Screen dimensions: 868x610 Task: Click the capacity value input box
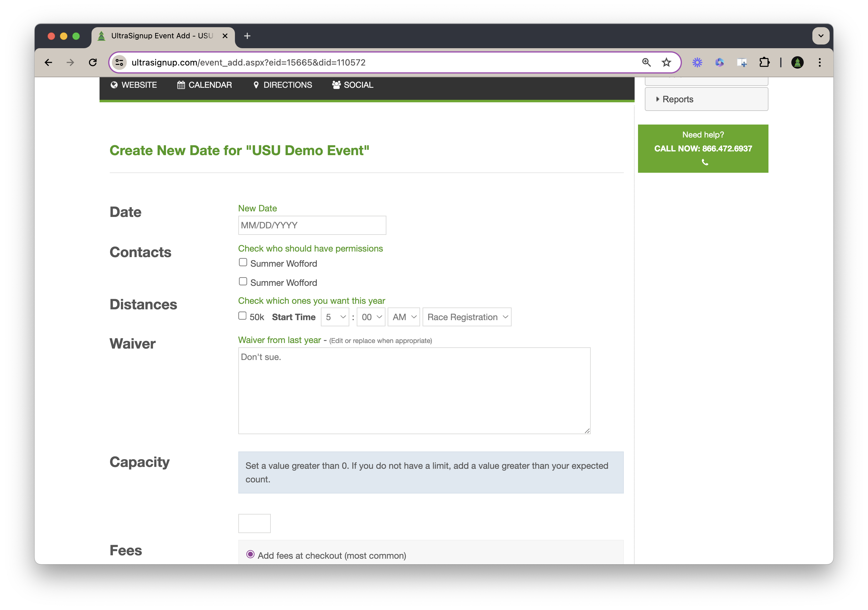click(254, 523)
